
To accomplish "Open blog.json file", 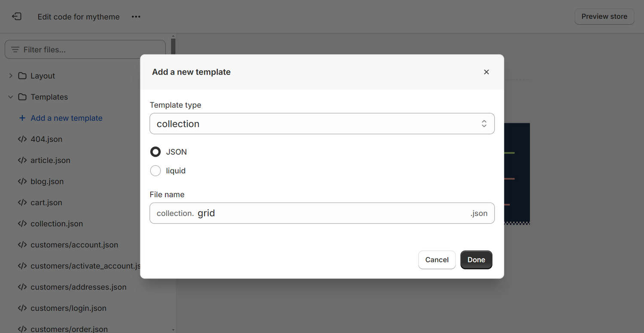I will 47,181.
